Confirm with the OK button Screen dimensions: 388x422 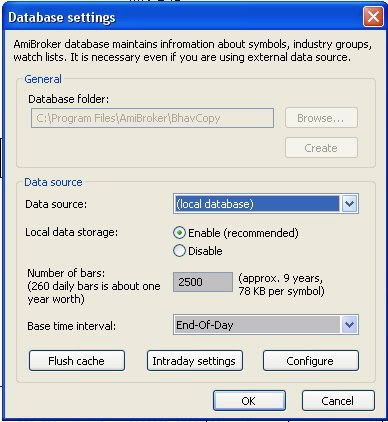point(249,400)
